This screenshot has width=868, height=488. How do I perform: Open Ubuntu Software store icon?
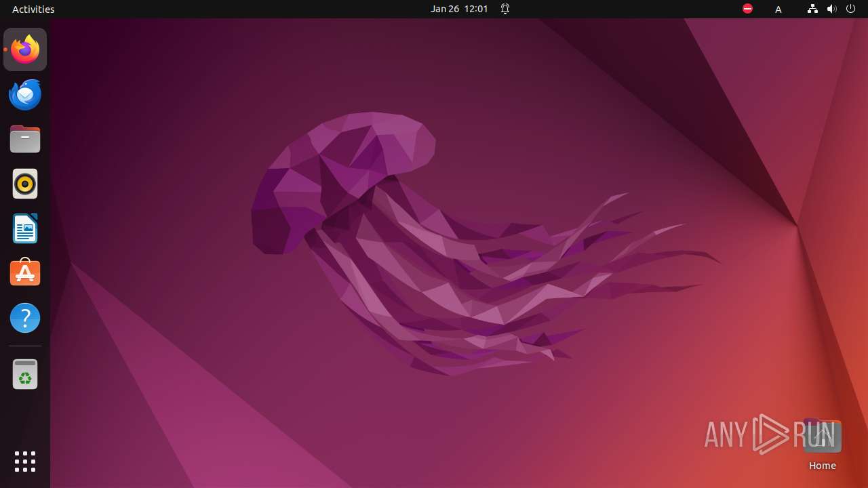[25, 273]
